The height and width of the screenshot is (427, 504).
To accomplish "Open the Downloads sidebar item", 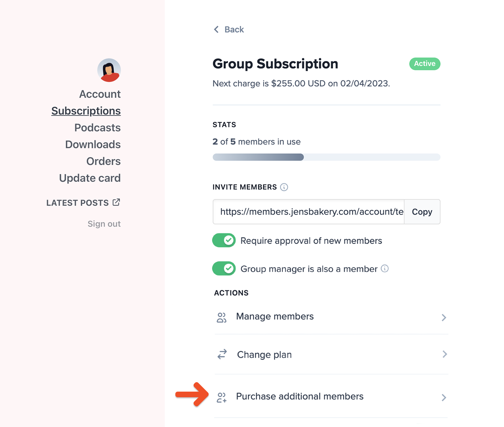I will point(93,144).
